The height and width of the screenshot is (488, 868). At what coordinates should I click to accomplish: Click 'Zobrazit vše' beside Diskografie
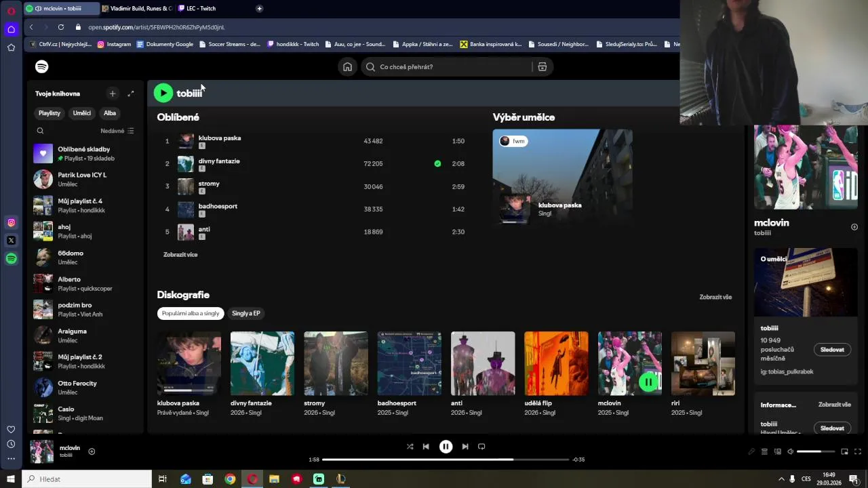(715, 297)
